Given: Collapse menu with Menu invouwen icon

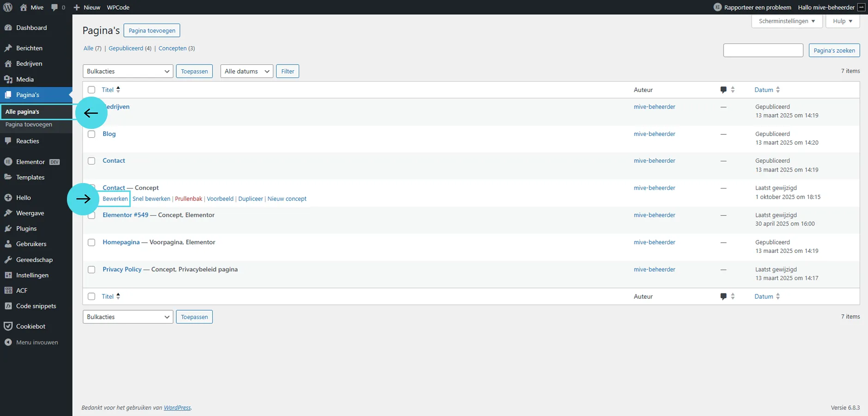Looking at the screenshot, I should (x=8, y=343).
